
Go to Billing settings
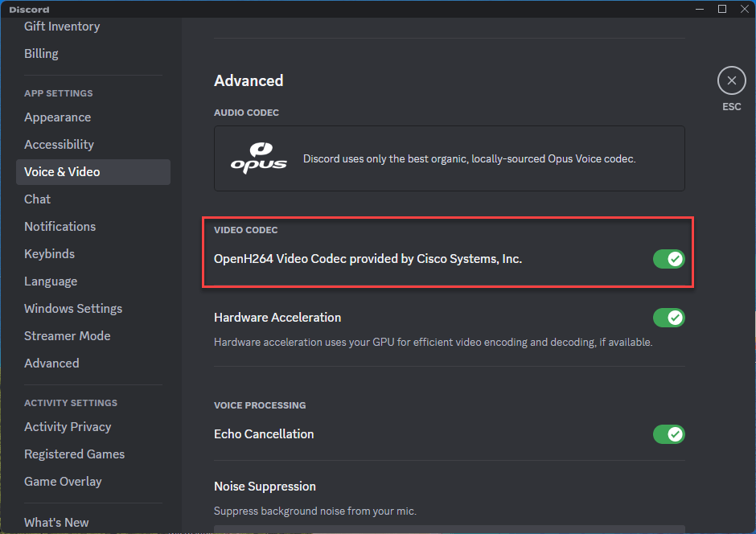tap(41, 54)
